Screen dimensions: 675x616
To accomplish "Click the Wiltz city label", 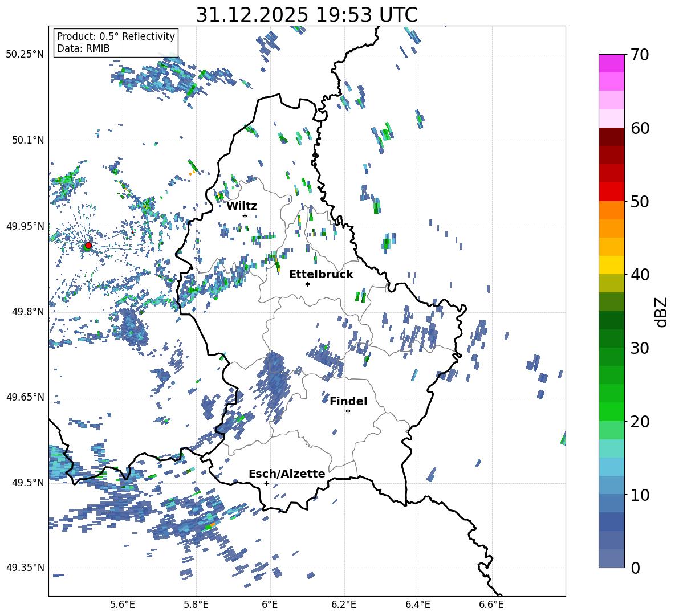I will click(x=242, y=206).
